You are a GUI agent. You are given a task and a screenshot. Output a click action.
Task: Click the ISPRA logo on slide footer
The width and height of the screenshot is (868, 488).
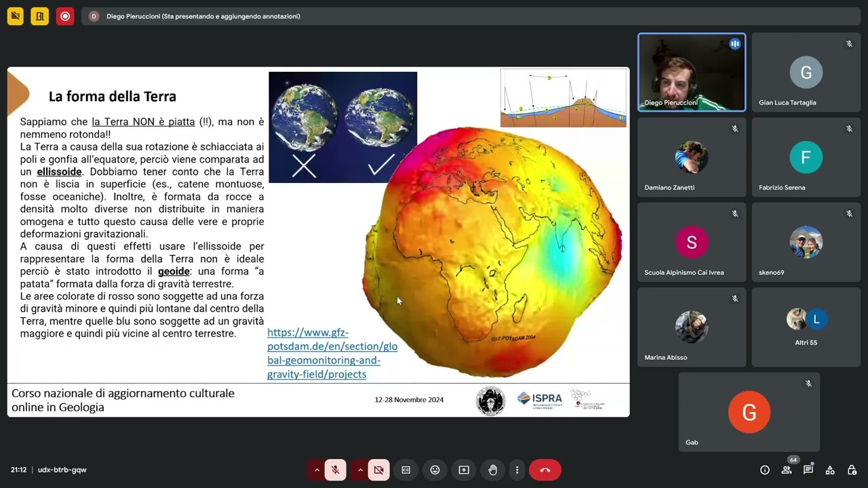click(x=540, y=400)
